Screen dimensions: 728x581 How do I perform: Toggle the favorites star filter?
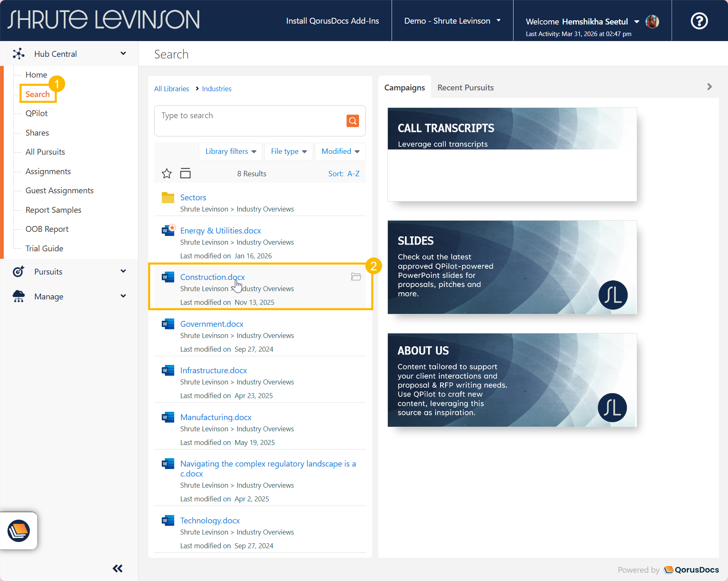(x=167, y=174)
